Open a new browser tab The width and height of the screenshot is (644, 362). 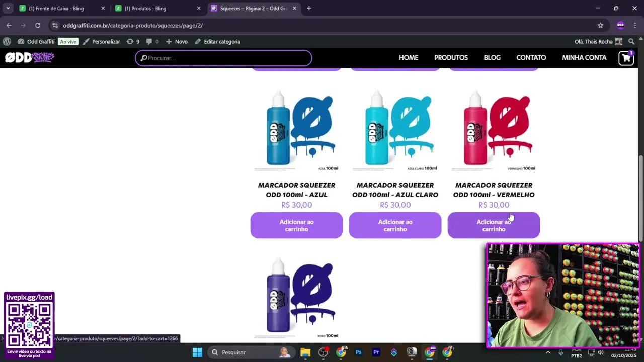pos(309,8)
